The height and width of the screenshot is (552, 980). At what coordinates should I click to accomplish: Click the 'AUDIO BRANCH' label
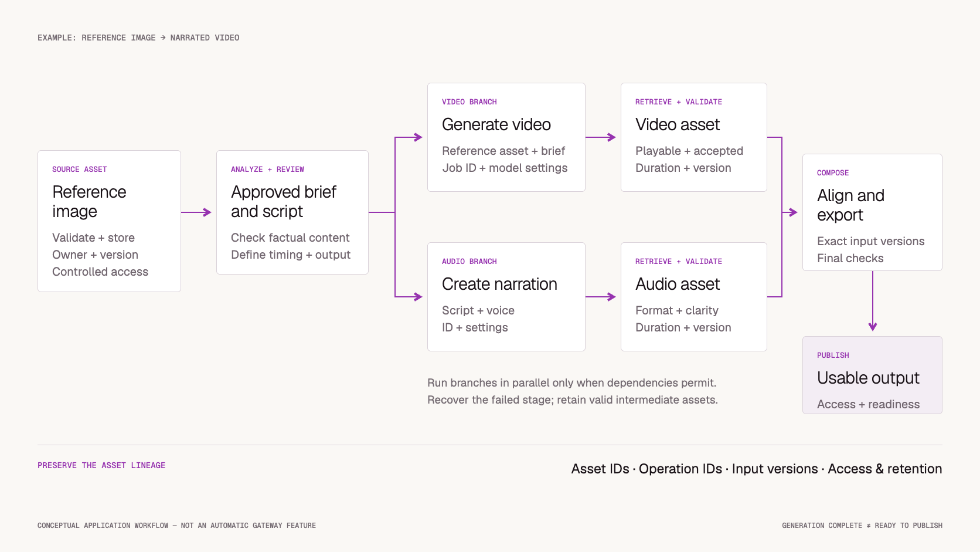click(x=469, y=262)
